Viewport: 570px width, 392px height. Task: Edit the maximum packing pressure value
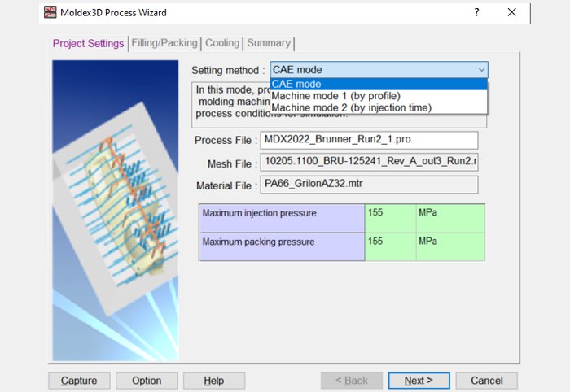(x=390, y=246)
